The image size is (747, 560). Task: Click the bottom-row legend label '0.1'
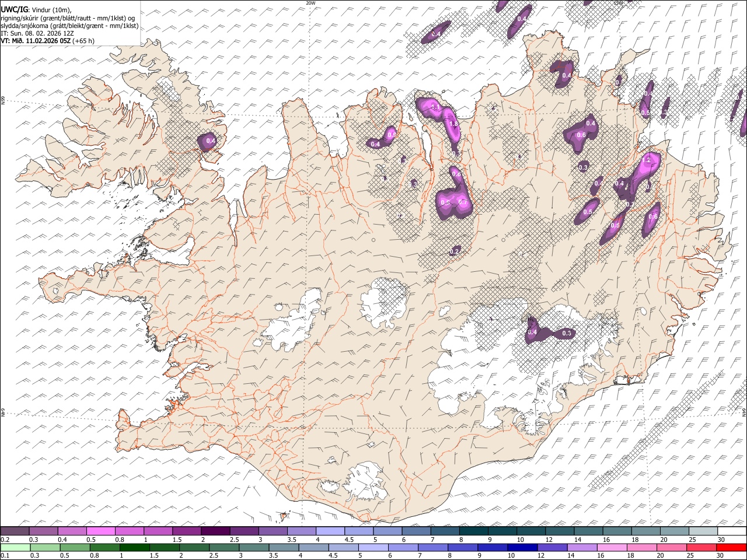point(5,555)
